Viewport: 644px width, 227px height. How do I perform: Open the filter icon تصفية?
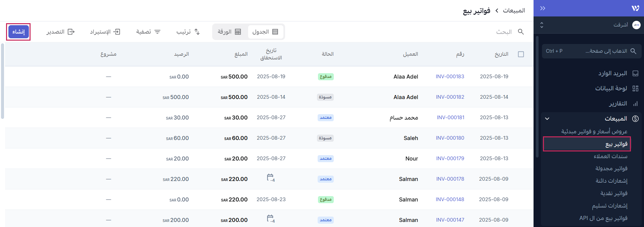[157, 32]
